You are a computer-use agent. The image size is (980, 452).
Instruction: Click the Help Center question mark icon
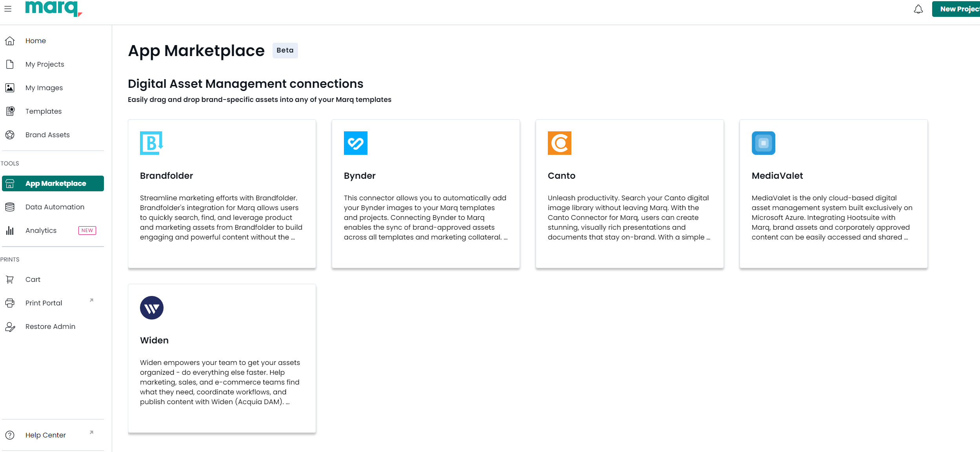click(x=10, y=435)
